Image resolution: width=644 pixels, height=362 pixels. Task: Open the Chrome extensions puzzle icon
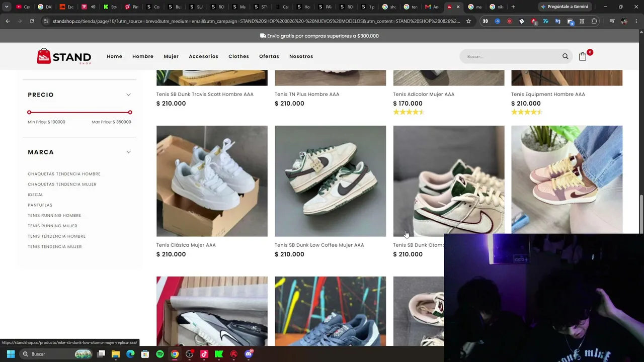coord(594,21)
